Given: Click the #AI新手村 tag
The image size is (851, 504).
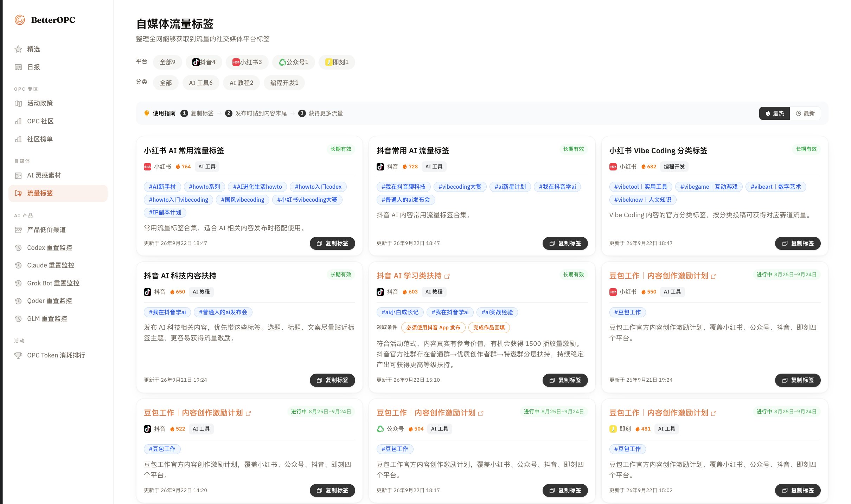Looking at the screenshot, I should (x=162, y=187).
